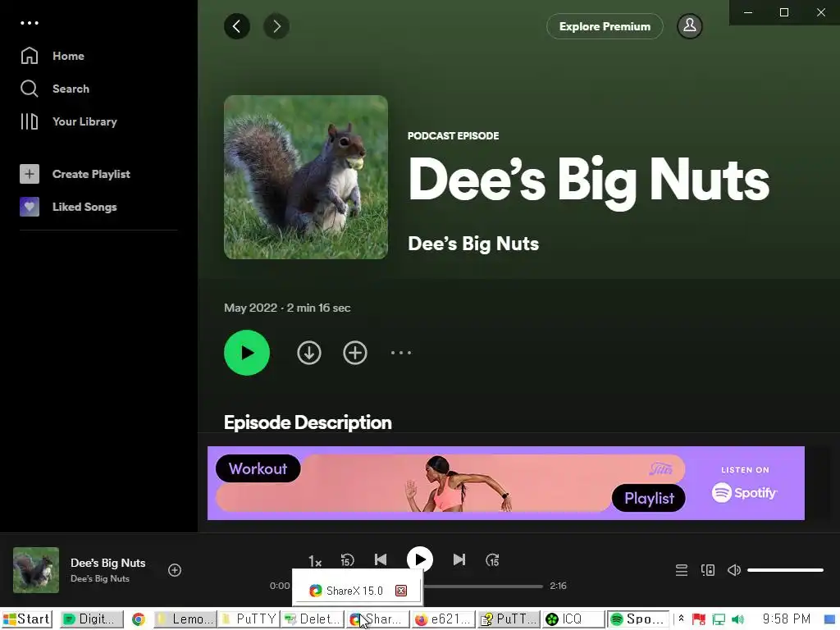Switch to the PuTT... help taskbar item
Viewport: 840px width, 630px height.
(x=509, y=619)
